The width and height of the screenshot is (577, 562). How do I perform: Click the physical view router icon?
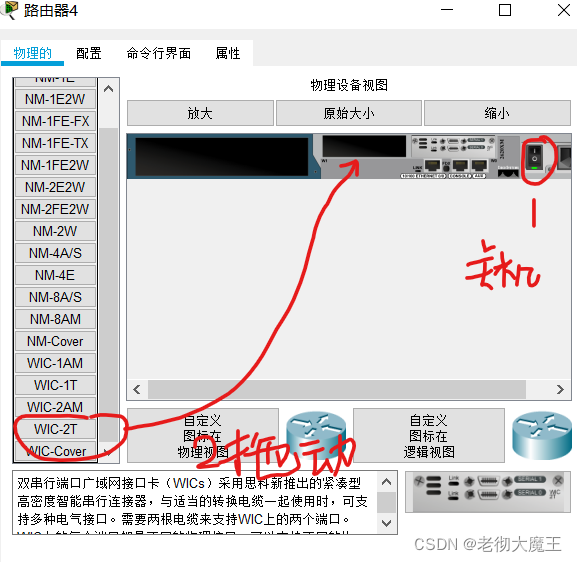pyautogui.click(x=316, y=434)
